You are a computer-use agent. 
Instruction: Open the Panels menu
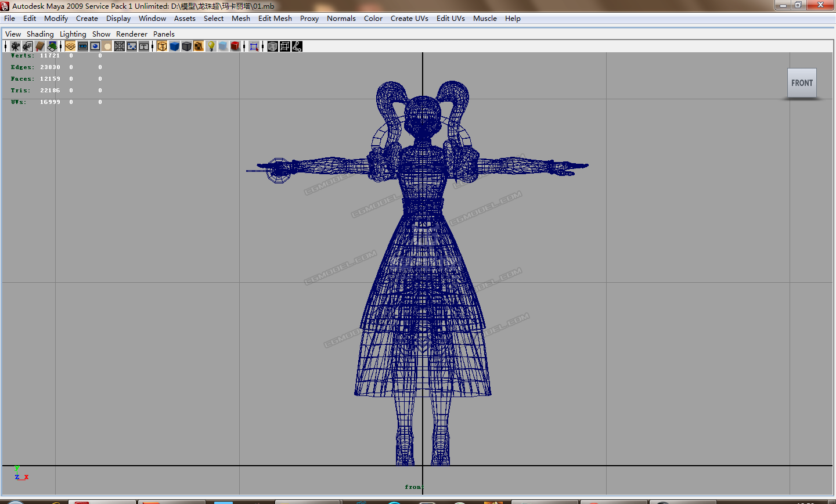164,34
